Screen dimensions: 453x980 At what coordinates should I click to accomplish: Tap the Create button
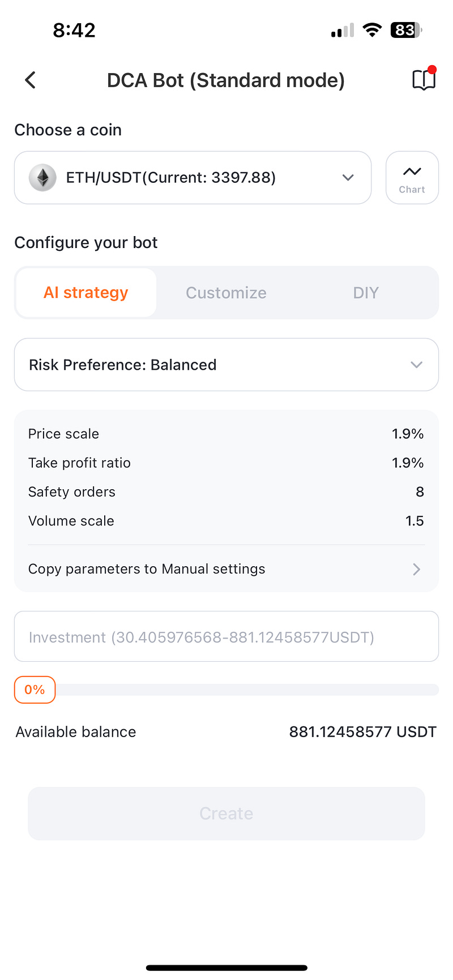click(226, 814)
